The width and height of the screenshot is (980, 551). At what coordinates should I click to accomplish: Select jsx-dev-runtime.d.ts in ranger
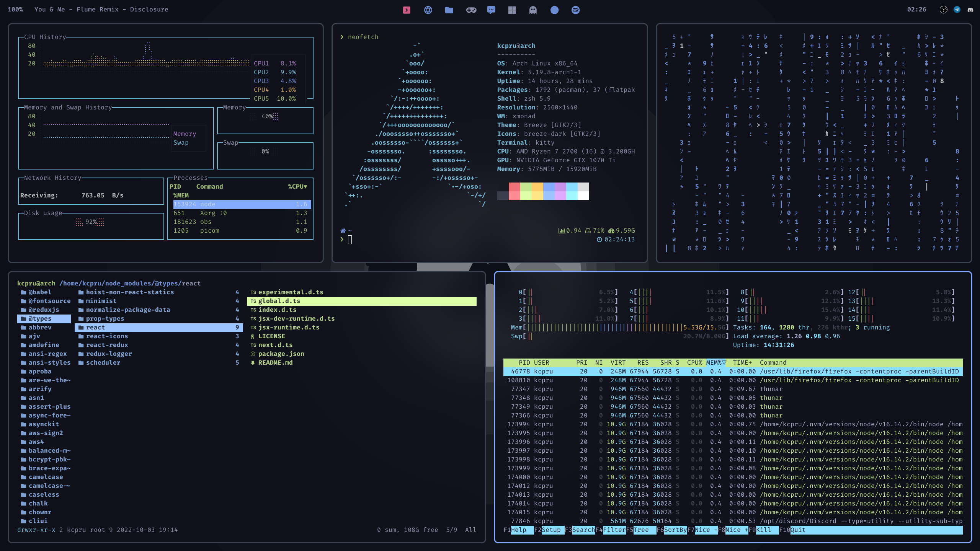click(296, 319)
